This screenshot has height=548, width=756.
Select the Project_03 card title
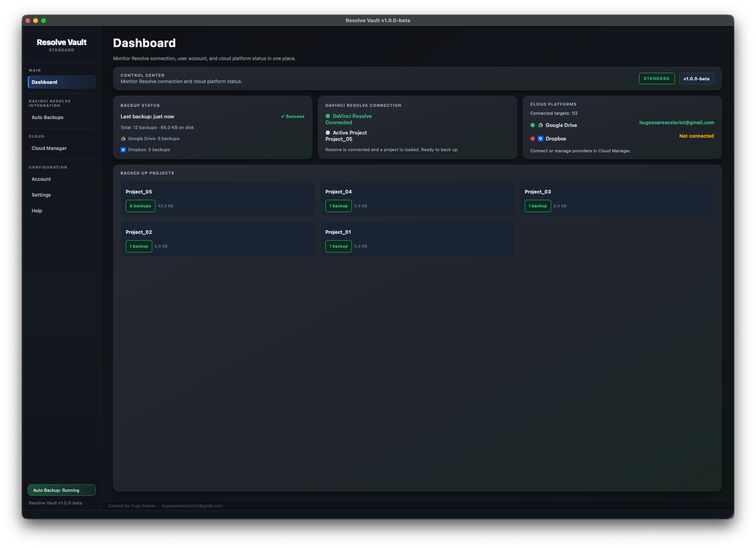pyautogui.click(x=538, y=192)
